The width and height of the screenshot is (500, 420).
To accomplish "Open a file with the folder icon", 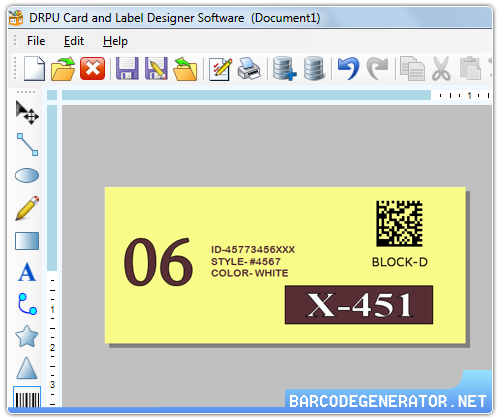I will tap(63, 69).
